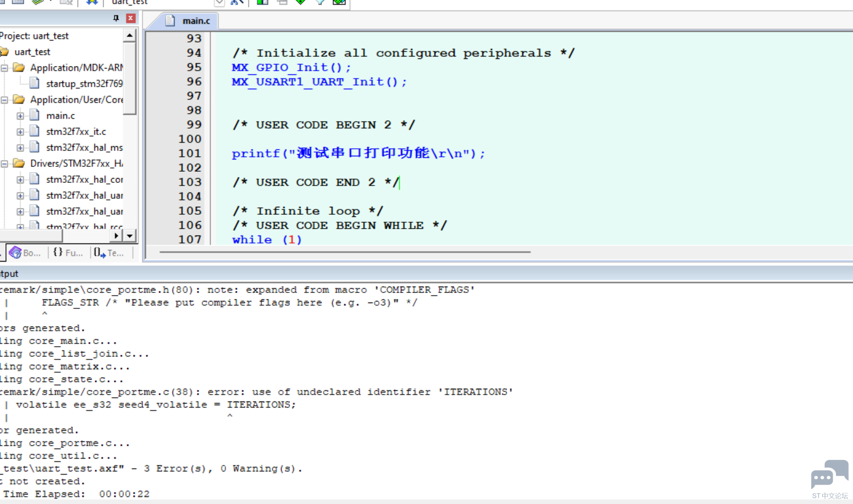The image size is (853, 504).
Task: Click the undeclared identifier 'ITERATIONS' error line
Action: (x=256, y=392)
